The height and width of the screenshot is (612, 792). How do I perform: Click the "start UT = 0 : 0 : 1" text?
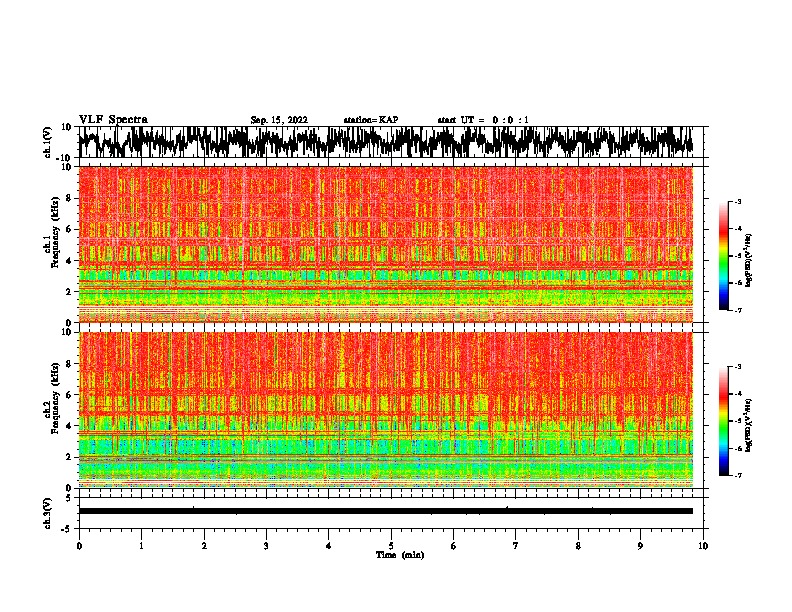(483, 120)
